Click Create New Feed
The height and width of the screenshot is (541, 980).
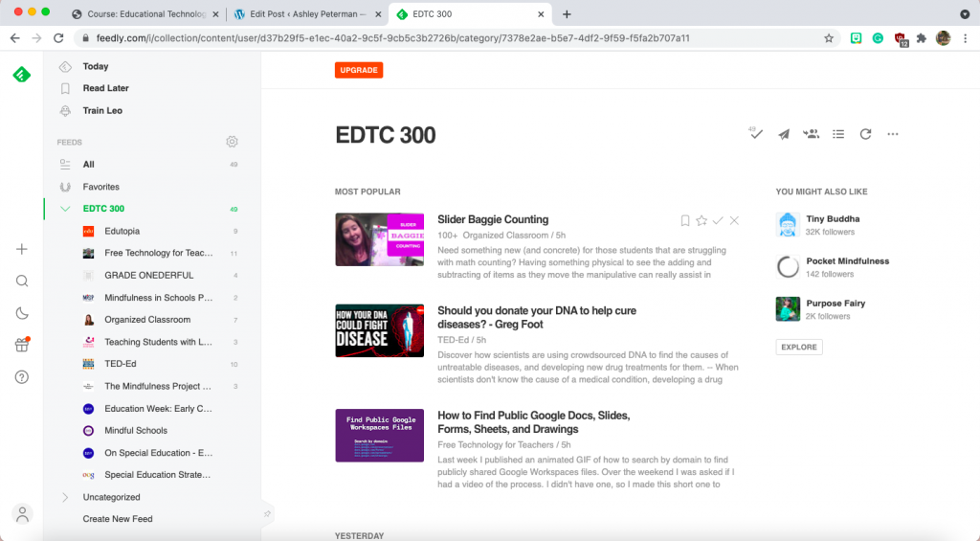point(118,519)
